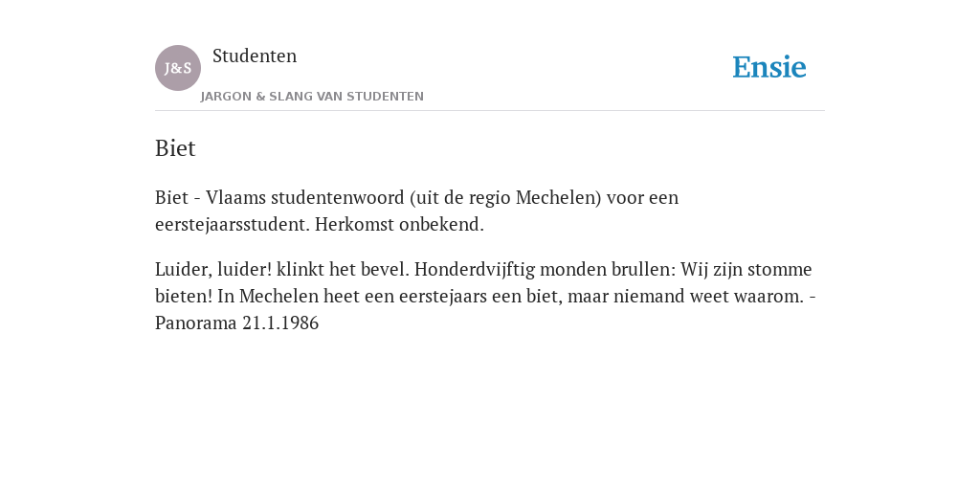Viewport: 980px width, 490px height.
Task: Click the 'Panorama 21.1.1986' source text
Action: click(237, 323)
